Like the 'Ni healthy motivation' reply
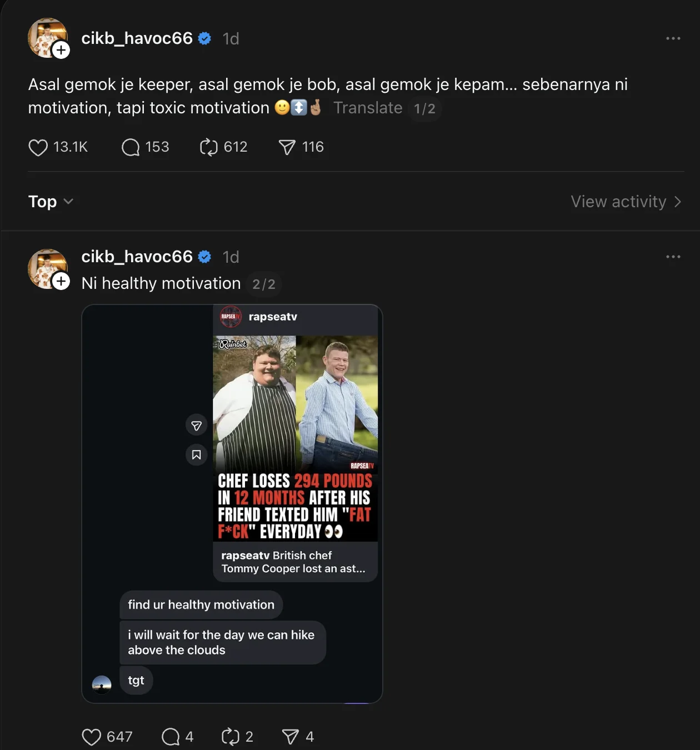 (x=92, y=737)
